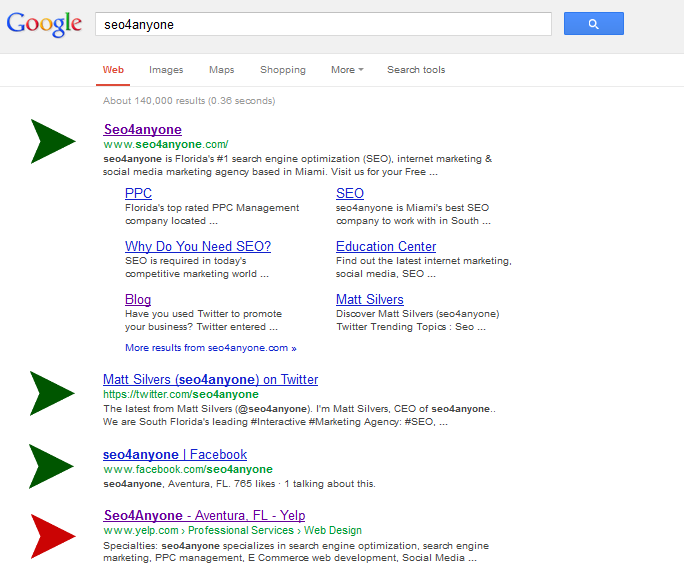Click the snippet 'seo4anyone is Miami's best SEO'
684x575 pixels.
click(413, 214)
